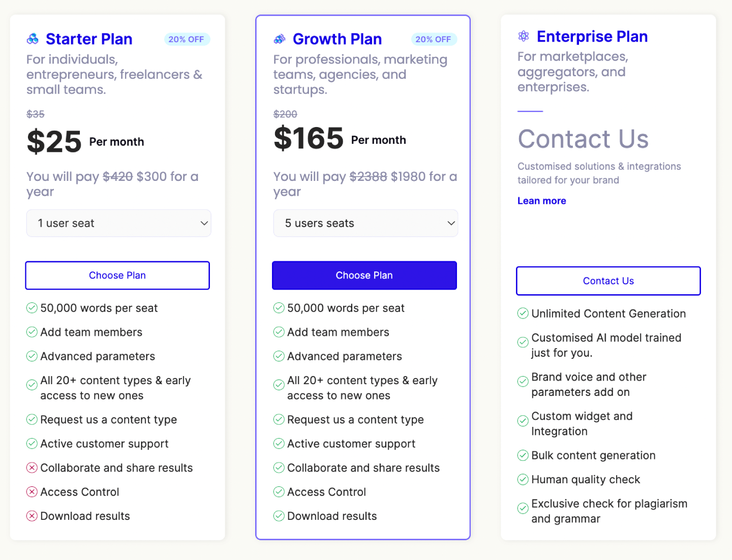Open the 5 users seats dropdown
This screenshot has width=732, height=560.
click(x=365, y=223)
